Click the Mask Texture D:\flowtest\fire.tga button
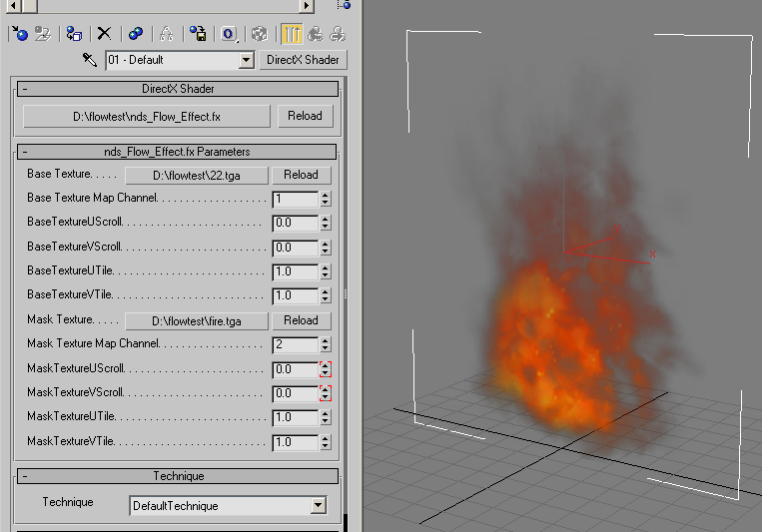Screen dimensions: 762x532 click(x=197, y=321)
